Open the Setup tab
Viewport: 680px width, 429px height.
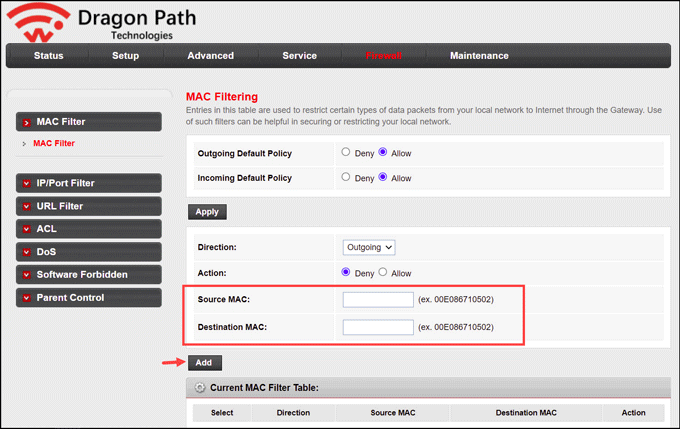tap(125, 56)
